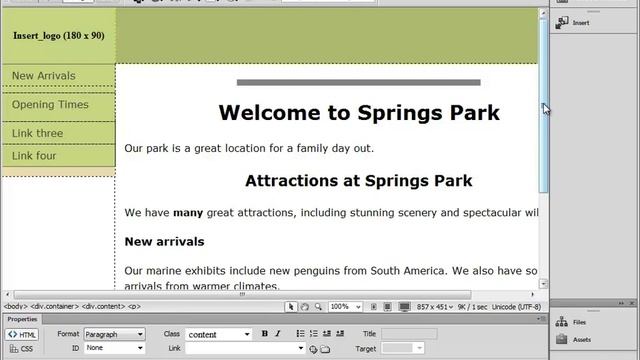Click the Text Indent (blockquote) icon

[340, 333]
